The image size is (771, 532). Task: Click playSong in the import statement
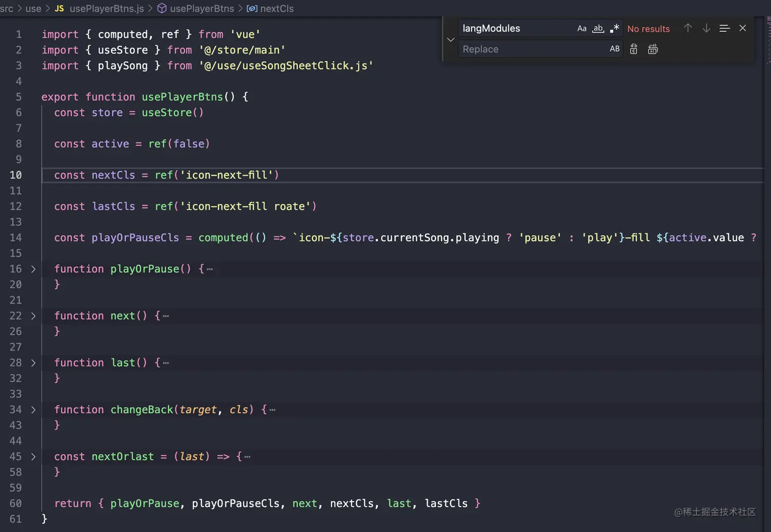pos(123,66)
